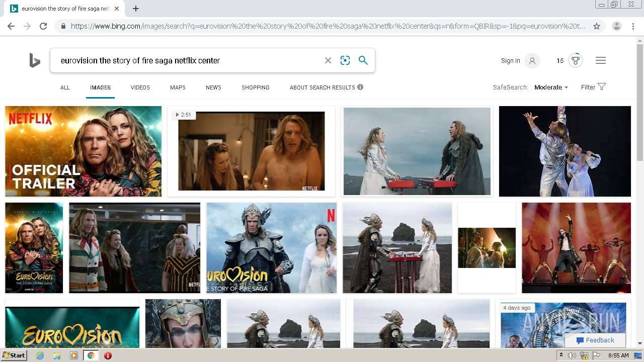The width and height of the screenshot is (644, 362).
Task: Show hidden system tray icons
Action: click(561, 355)
